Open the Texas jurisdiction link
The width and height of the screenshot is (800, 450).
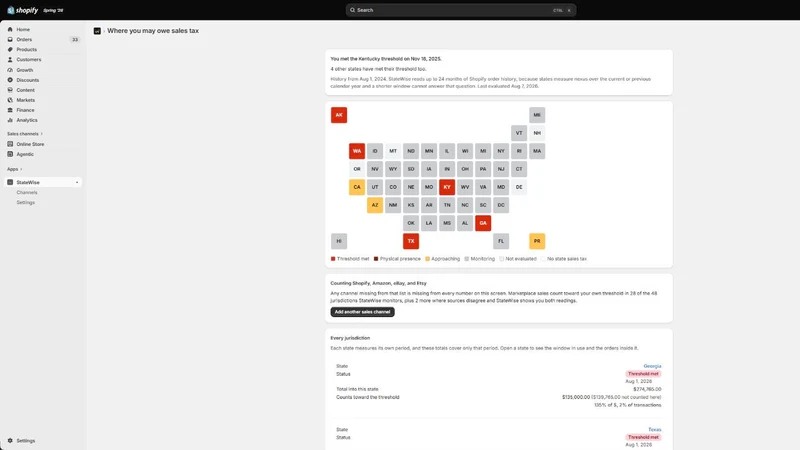[x=655, y=430]
